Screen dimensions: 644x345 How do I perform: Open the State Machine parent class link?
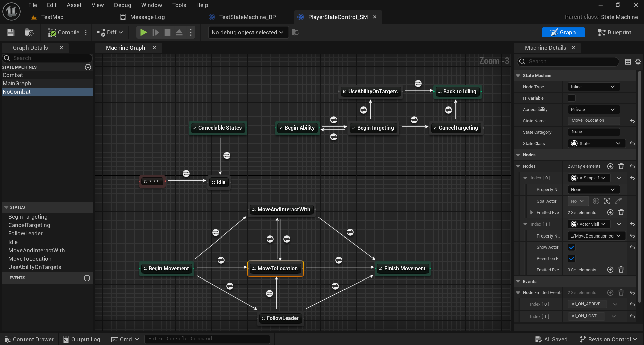(x=619, y=17)
